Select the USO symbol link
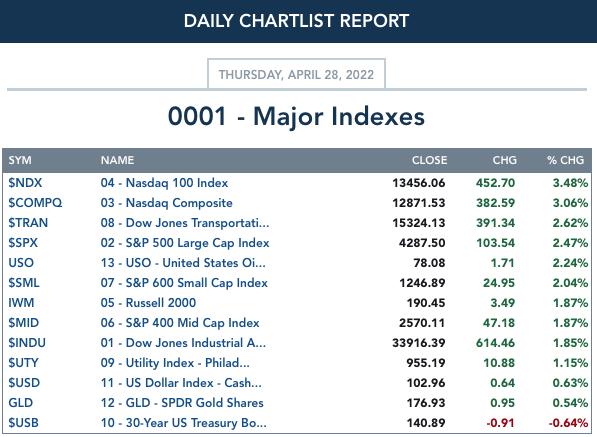This screenshot has width=597, height=437. [21, 263]
